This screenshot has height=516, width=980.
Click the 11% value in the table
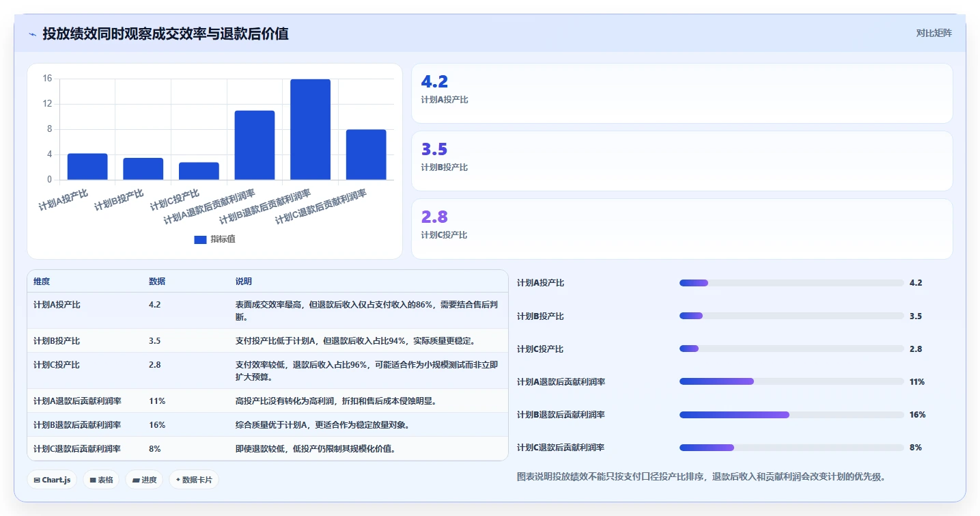[x=157, y=401]
